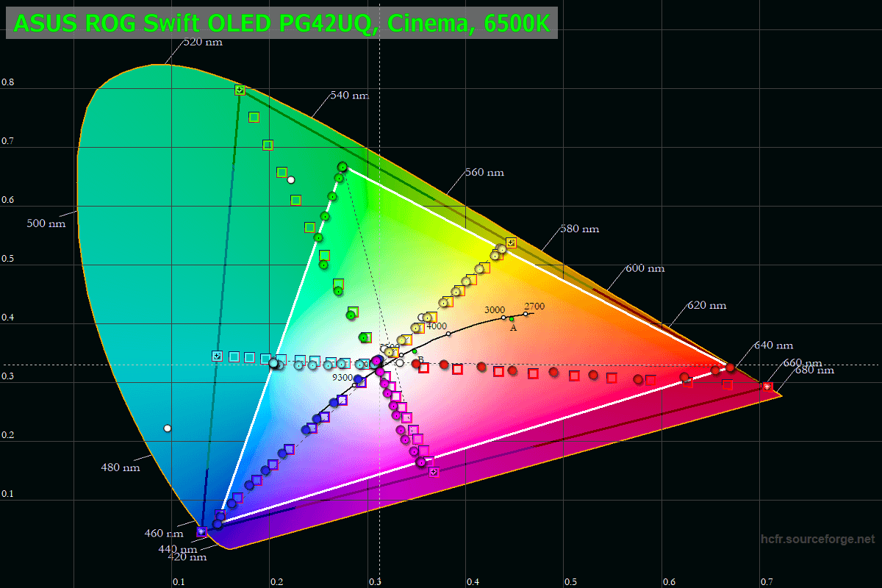The height and width of the screenshot is (588, 882).
Task: Pick the red primary target square with plus
Action: click(767, 386)
